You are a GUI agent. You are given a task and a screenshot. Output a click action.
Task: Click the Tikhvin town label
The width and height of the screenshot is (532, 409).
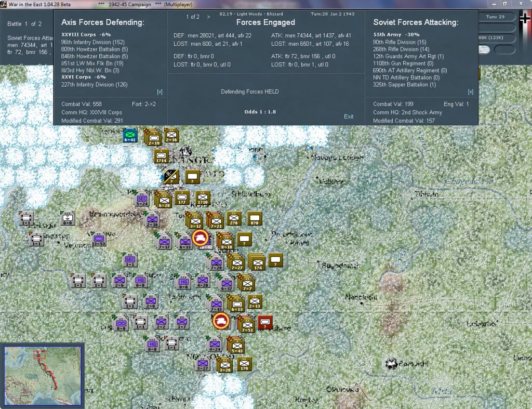click(x=426, y=194)
